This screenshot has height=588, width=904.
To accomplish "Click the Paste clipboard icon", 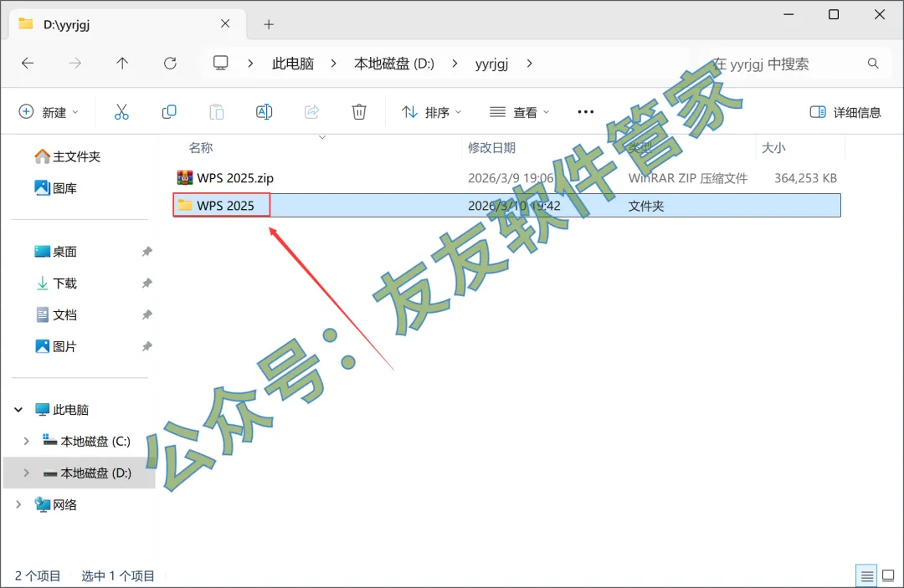I will click(217, 112).
